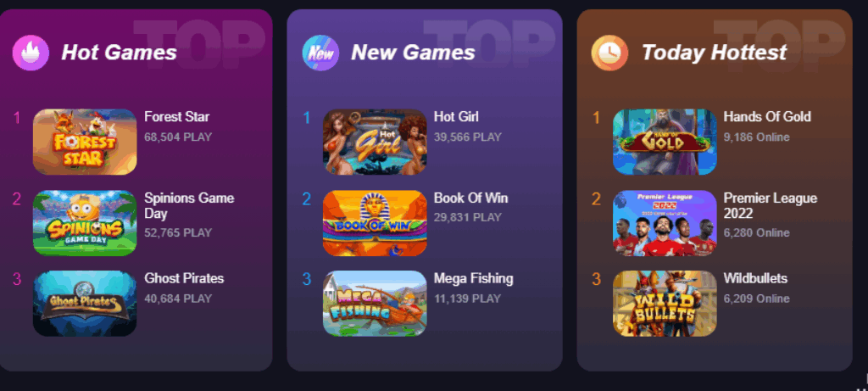
Task: Select the Forest Star title link
Action: click(176, 117)
